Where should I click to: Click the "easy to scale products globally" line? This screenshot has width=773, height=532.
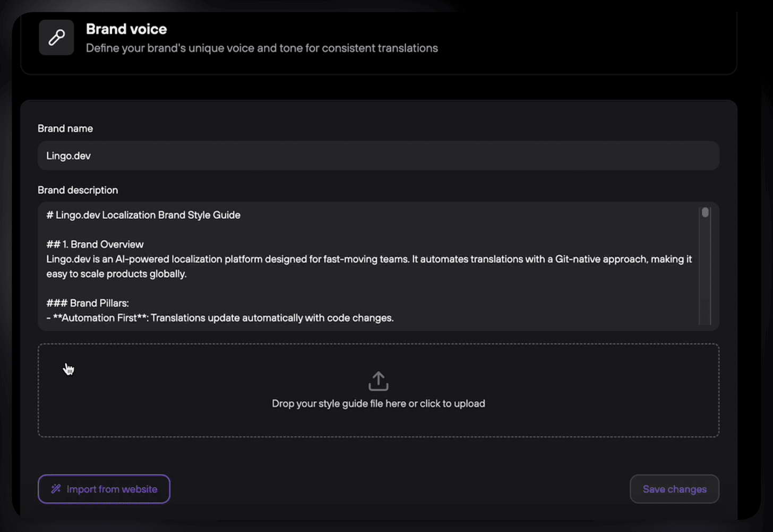click(x=117, y=274)
